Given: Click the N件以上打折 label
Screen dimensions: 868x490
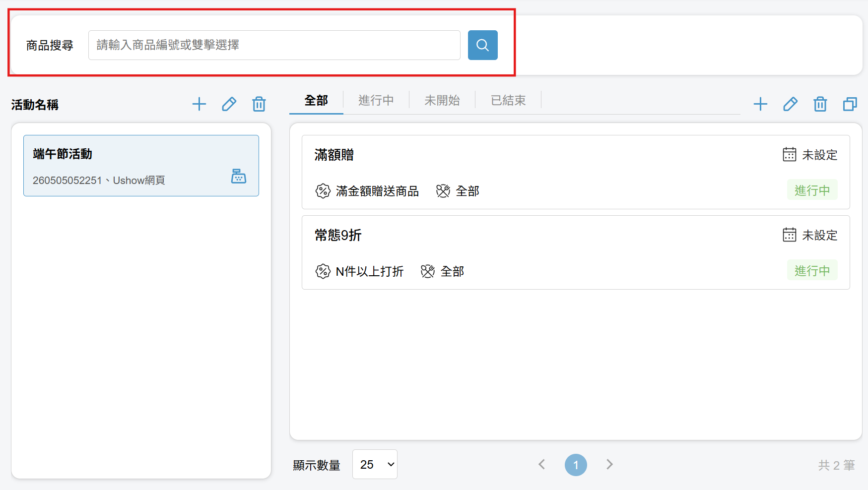Looking at the screenshot, I should [370, 272].
